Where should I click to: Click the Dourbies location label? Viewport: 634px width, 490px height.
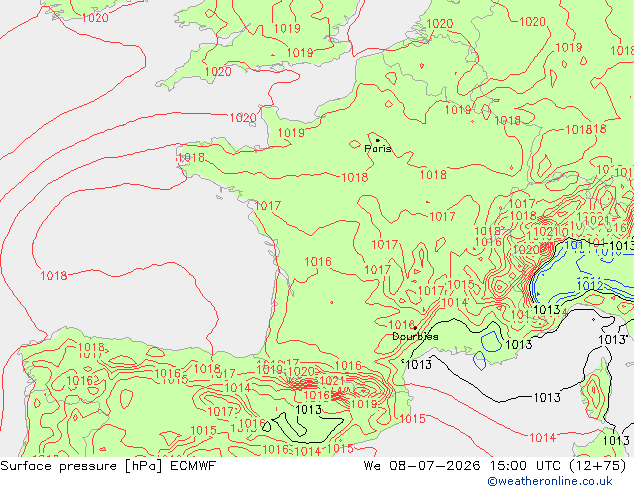(x=415, y=336)
